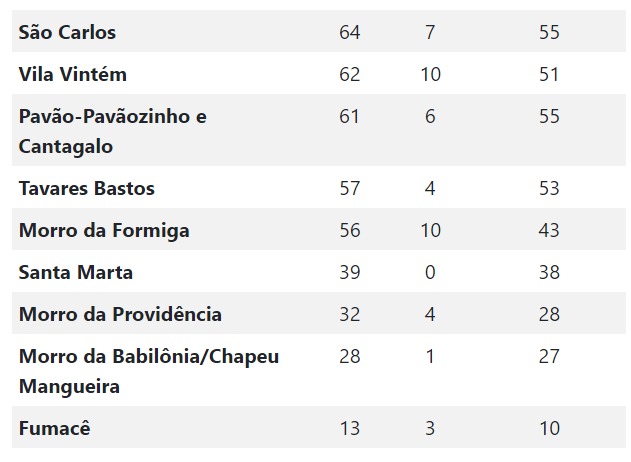Select value 51 in Vila Vintém row
The height and width of the screenshot is (462, 631).
click(x=549, y=74)
